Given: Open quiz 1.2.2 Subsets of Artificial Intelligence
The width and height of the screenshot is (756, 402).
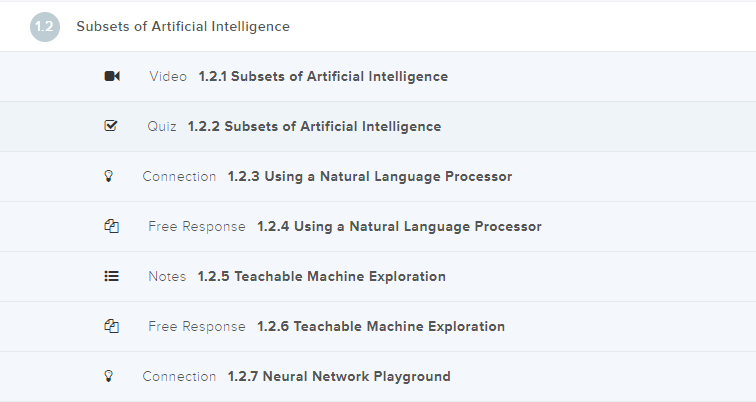Looking at the screenshot, I should 314,127.
